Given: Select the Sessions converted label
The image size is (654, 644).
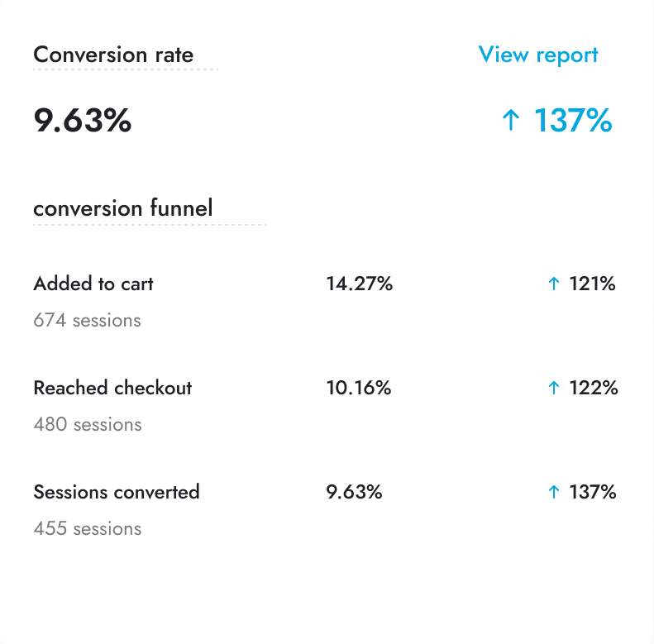Looking at the screenshot, I should click(x=117, y=492).
